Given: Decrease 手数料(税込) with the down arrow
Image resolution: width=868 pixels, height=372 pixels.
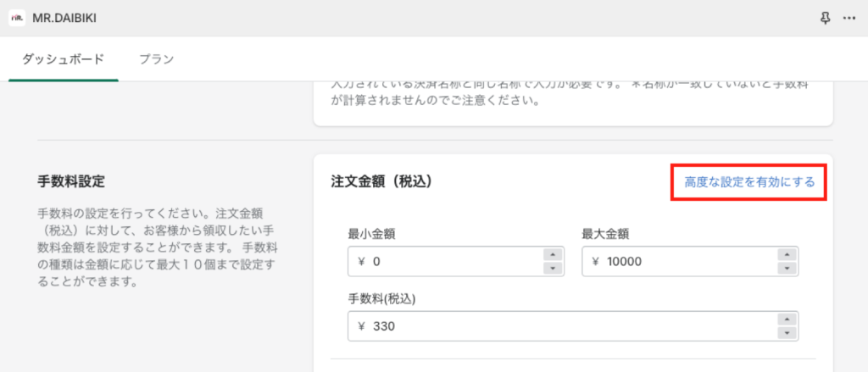Looking at the screenshot, I should 786,333.
